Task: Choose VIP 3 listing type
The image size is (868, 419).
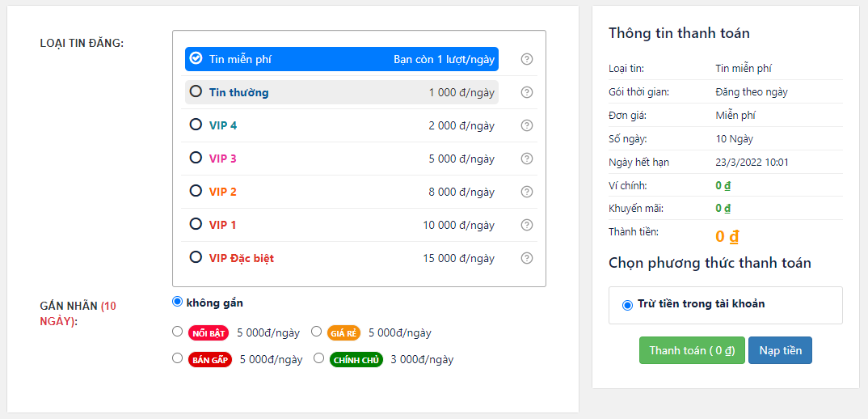Action: [196, 158]
